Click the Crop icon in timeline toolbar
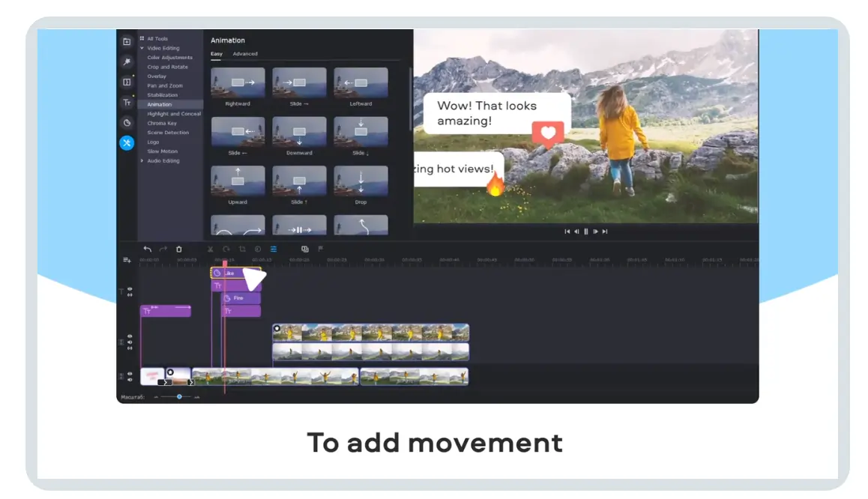 (x=242, y=250)
